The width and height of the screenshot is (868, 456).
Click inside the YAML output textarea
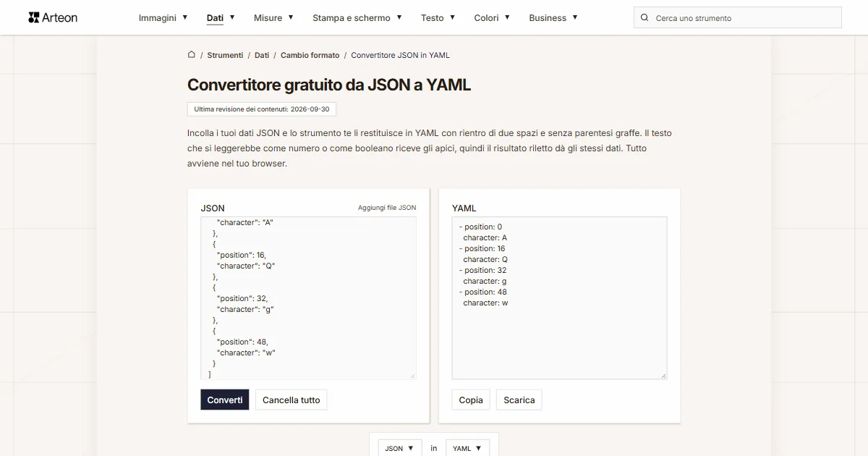(x=559, y=297)
